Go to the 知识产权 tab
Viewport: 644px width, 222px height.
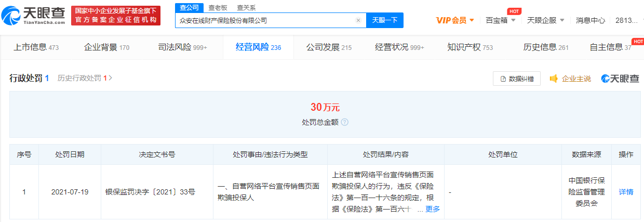pyautogui.click(x=469, y=47)
